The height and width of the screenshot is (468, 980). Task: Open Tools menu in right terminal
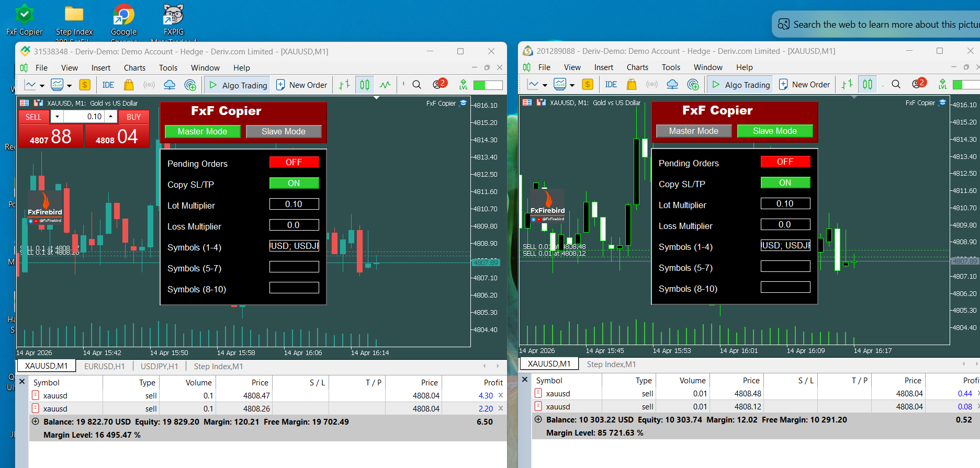click(671, 67)
